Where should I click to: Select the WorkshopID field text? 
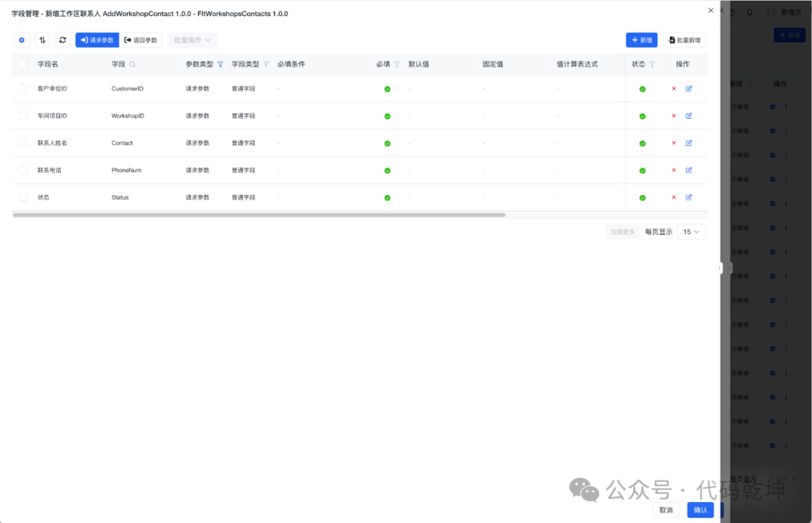128,116
